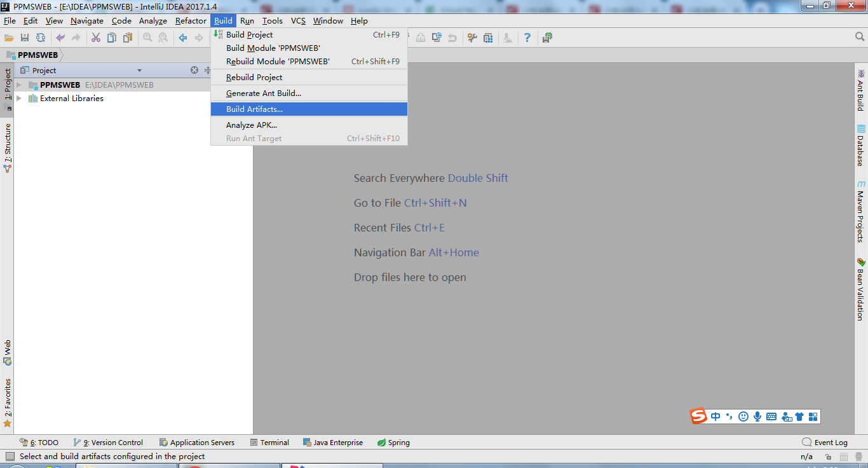Screen dimensions: 868x468
Task: Click the Undo arrow icon
Action: point(60,38)
